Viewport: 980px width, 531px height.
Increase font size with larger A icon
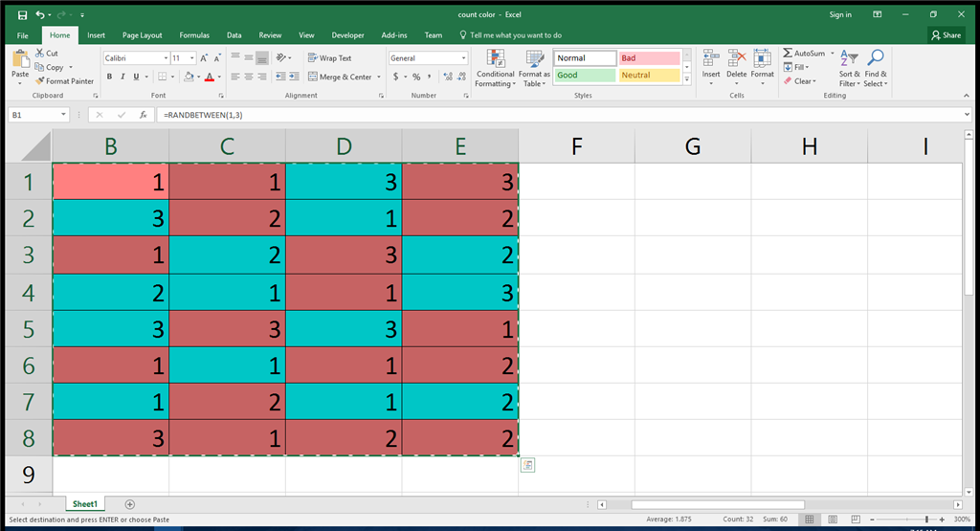pyautogui.click(x=204, y=58)
